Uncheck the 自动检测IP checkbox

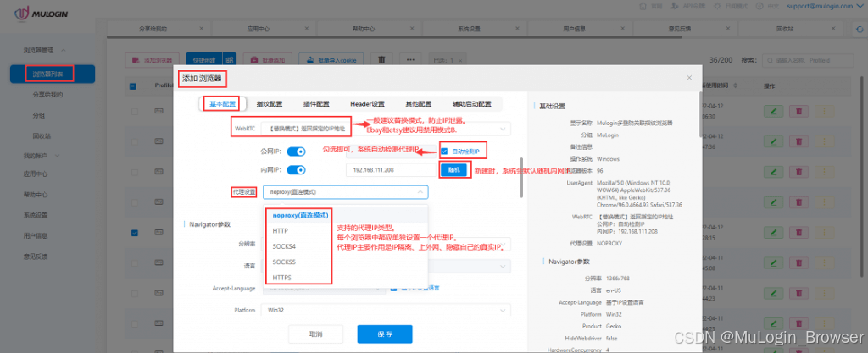click(x=444, y=152)
